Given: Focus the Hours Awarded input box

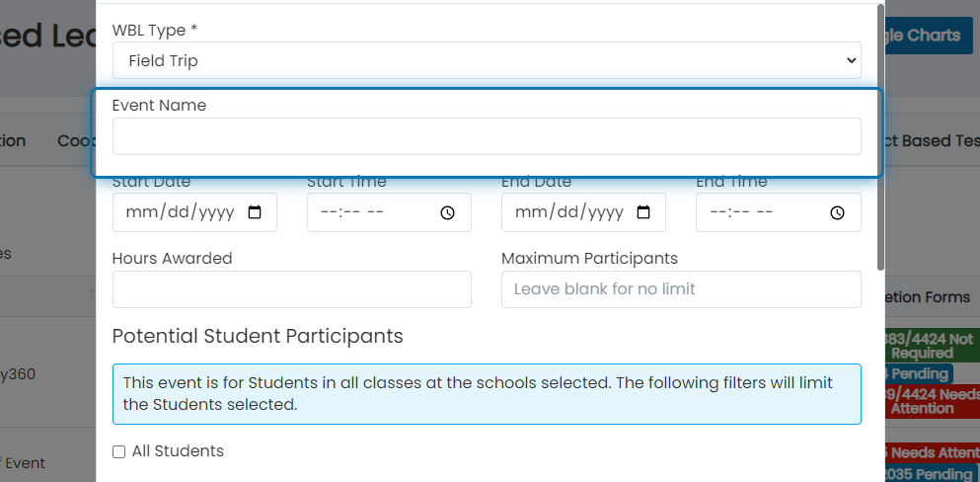Looking at the screenshot, I should 292,289.
